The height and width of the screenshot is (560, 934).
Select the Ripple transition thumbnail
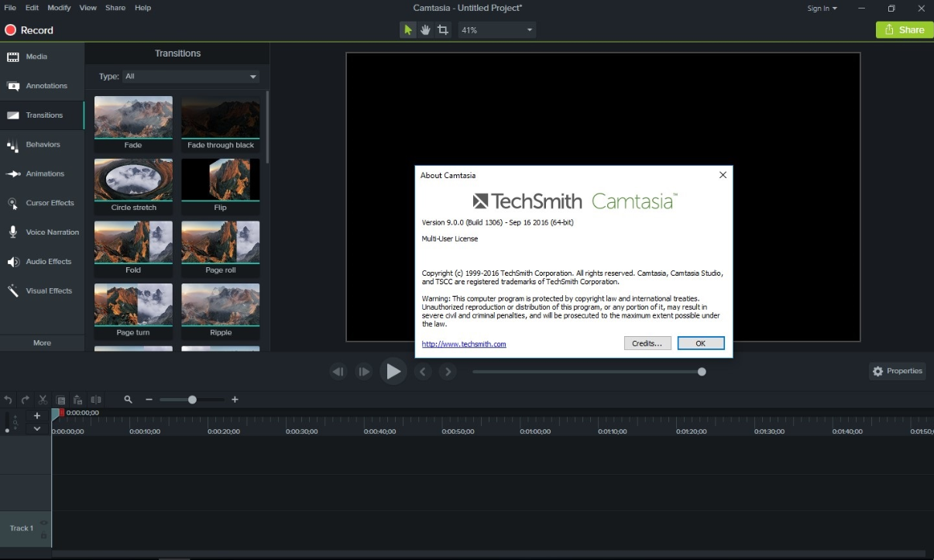[x=221, y=311]
